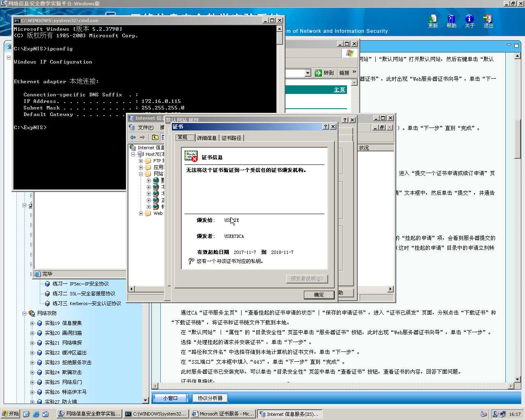Screen dimensions: 525x420
Task: Click the cmd.exe icon in command window title bar
Action: [17, 21]
